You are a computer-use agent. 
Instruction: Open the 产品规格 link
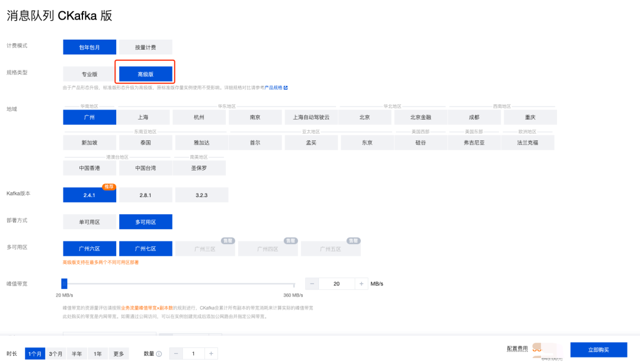[273, 88]
